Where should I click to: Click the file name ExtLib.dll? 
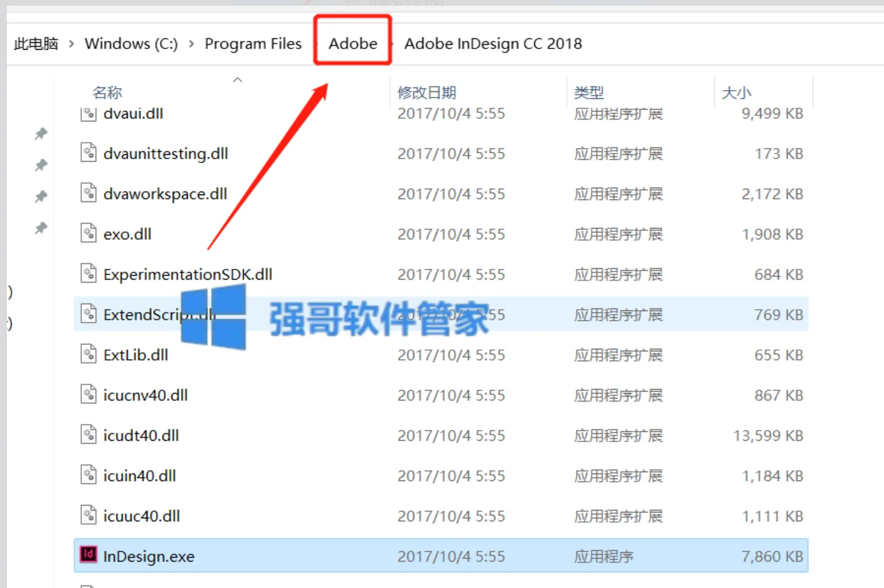coord(135,355)
